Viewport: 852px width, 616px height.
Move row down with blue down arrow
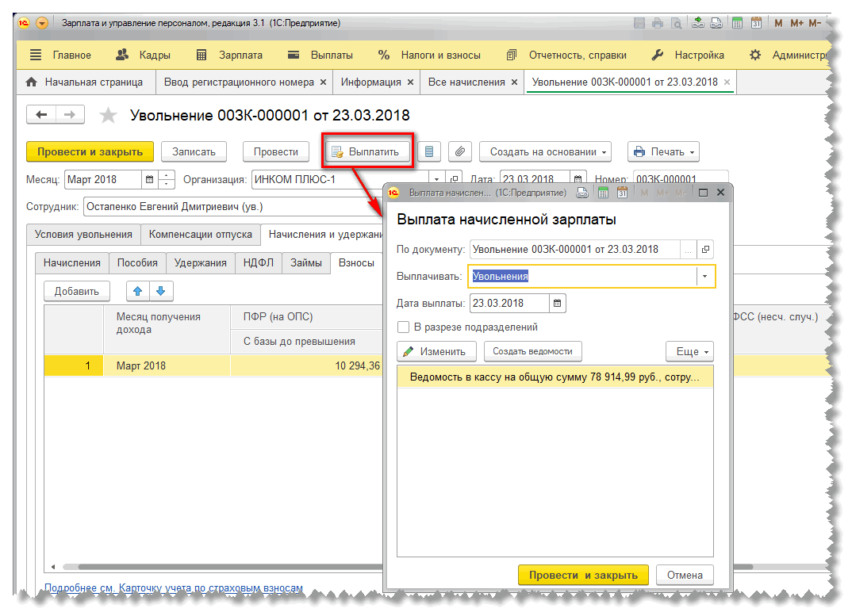click(x=161, y=291)
